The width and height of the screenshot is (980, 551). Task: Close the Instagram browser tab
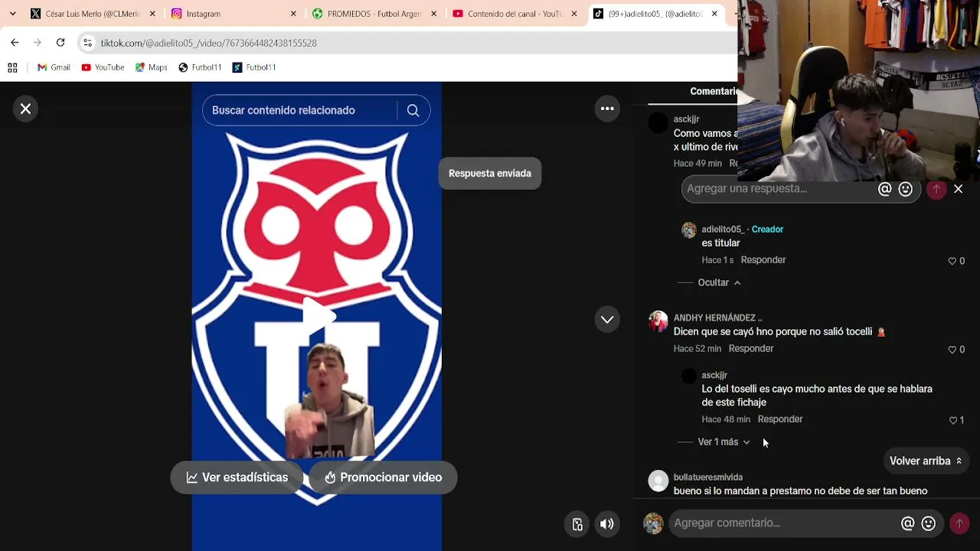click(x=293, y=14)
